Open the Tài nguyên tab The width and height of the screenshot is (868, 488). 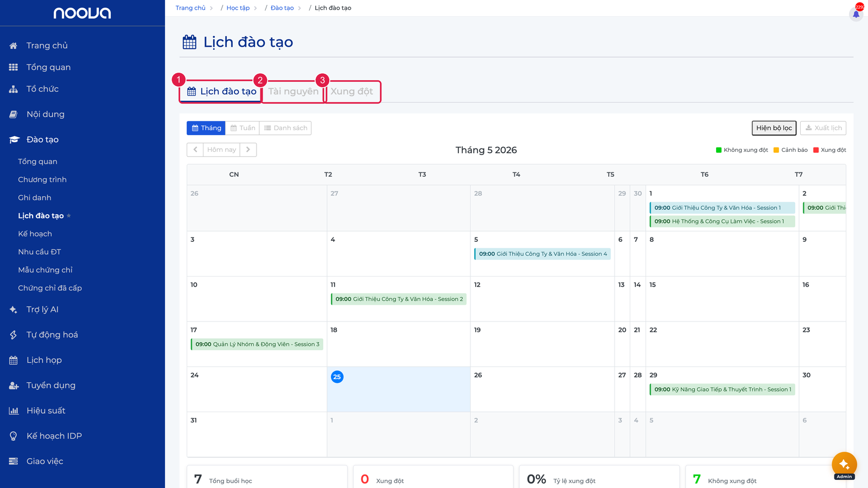293,92
